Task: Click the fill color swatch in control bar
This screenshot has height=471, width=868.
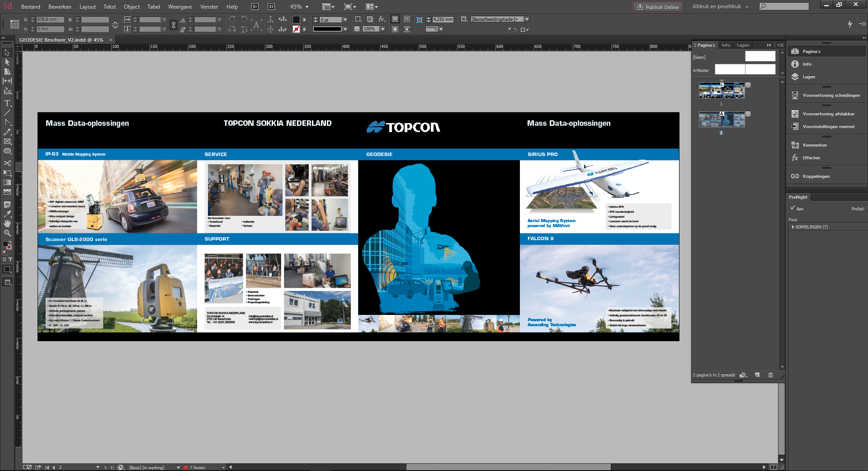Action: pos(296,20)
